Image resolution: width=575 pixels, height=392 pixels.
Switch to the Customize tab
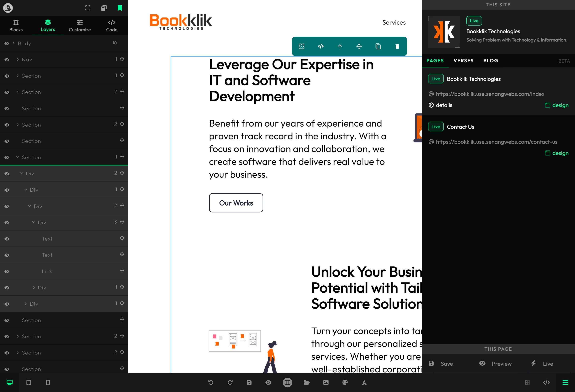(x=80, y=26)
